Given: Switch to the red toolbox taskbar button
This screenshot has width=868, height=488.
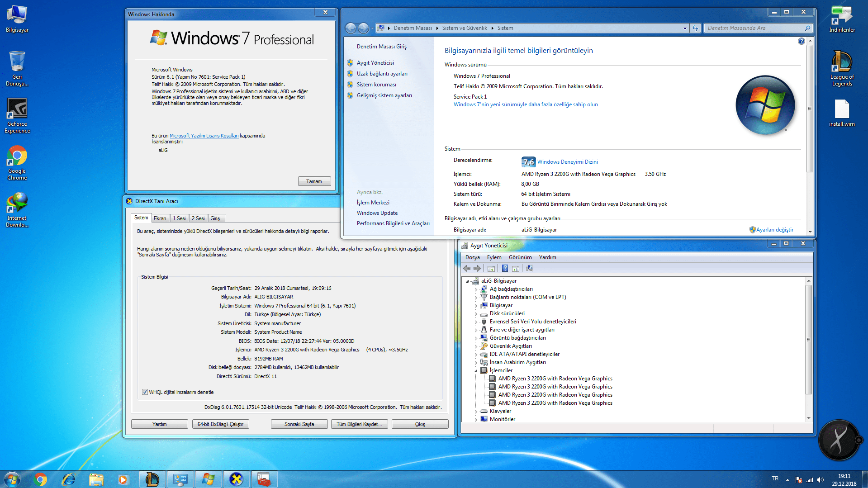Looking at the screenshot, I should click(x=264, y=479).
